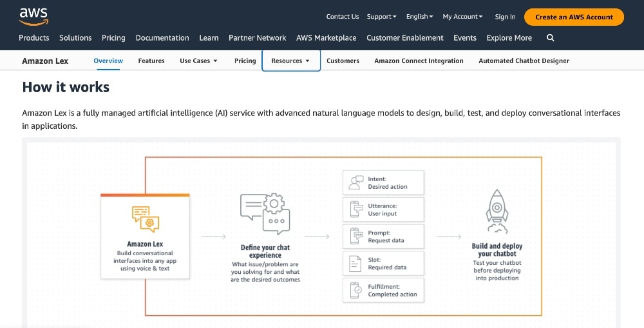The width and height of the screenshot is (644, 328).
Task: Click the Slot document icon
Action: pos(355,264)
